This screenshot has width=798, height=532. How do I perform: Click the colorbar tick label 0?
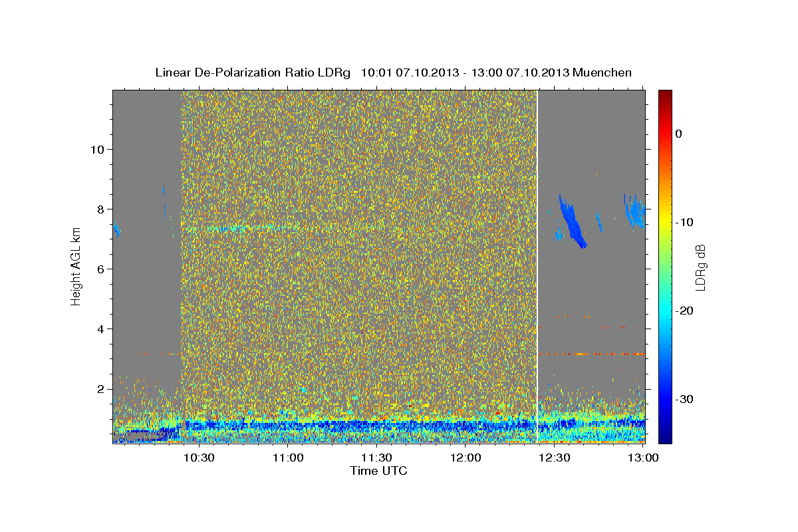[x=680, y=134]
